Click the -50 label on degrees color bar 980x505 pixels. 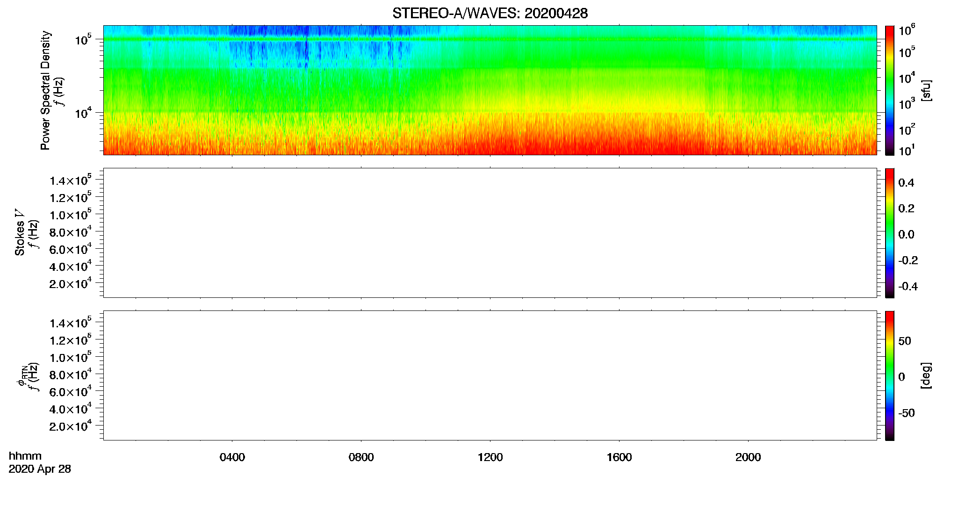point(907,413)
